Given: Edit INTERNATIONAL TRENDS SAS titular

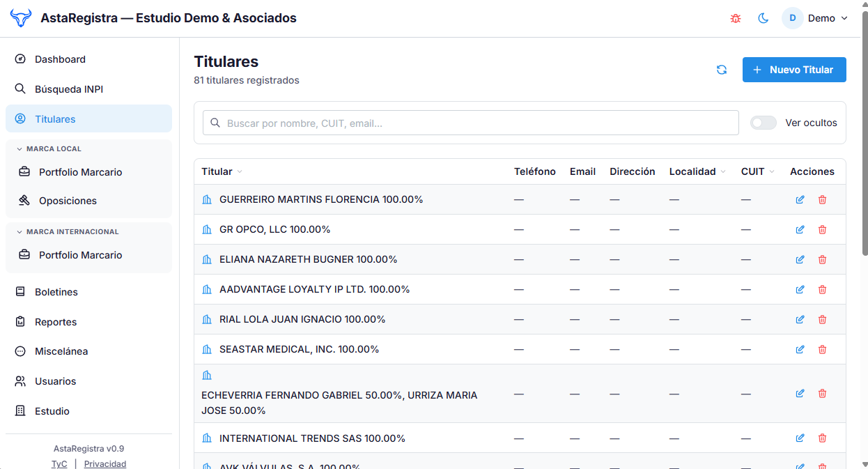Looking at the screenshot, I should [x=800, y=438].
